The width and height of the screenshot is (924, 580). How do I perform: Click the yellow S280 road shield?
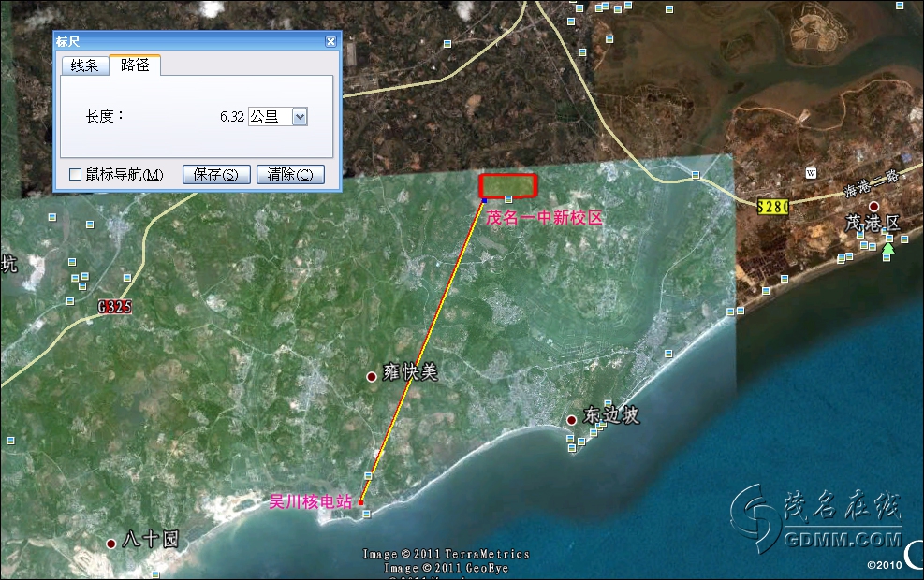773,205
